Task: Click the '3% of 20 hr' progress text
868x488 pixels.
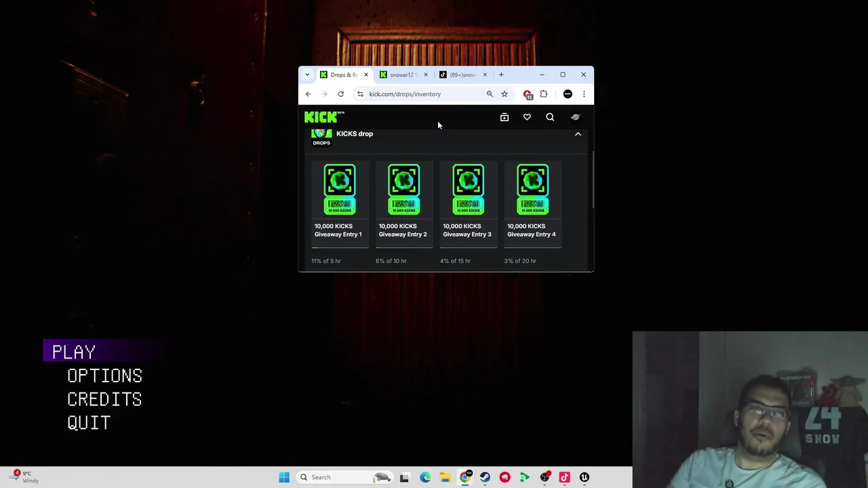Action: pyautogui.click(x=520, y=261)
